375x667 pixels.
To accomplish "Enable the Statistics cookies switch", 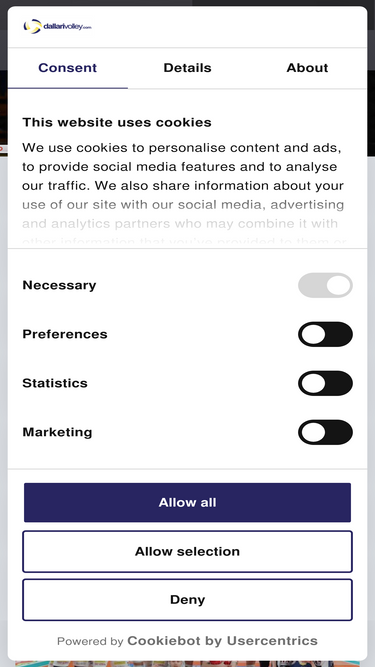I will click(x=325, y=383).
